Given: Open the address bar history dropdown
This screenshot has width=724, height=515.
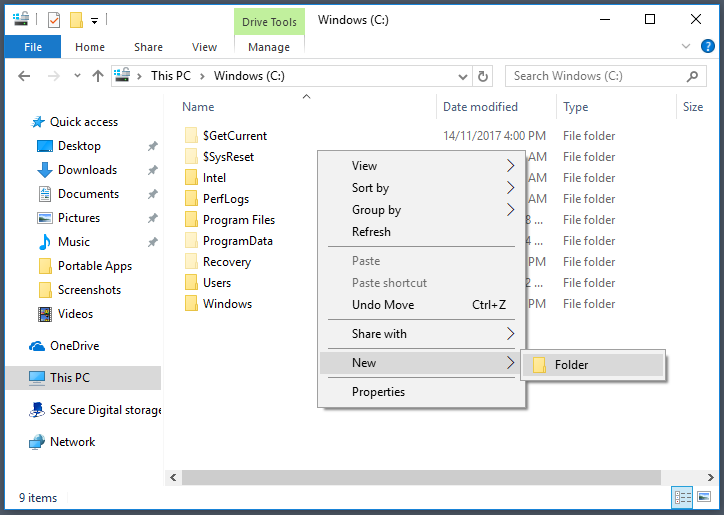Looking at the screenshot, I should point(463,77).
